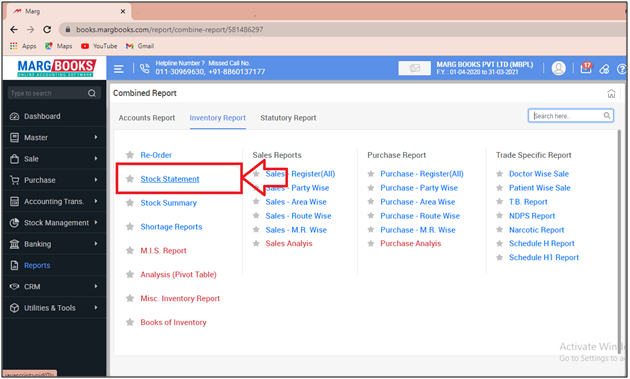Open the Dashboard sidebar item
Screen dimensions: 630x379
[x=54, y=116]
